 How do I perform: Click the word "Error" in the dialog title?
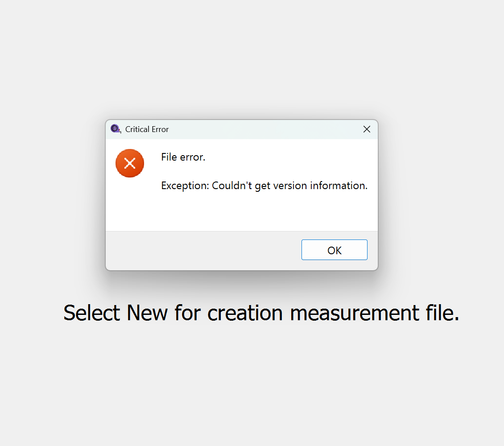(159, 129)
